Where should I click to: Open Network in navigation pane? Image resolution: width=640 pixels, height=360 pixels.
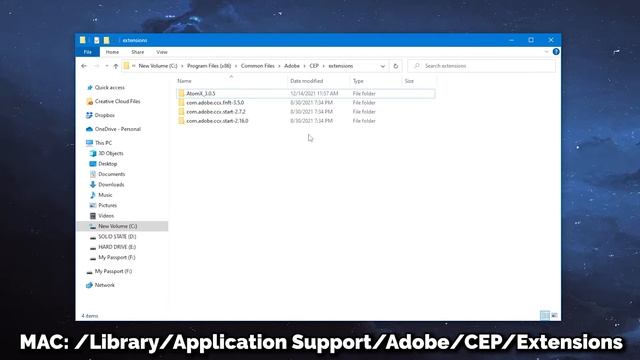coord(104,285)
